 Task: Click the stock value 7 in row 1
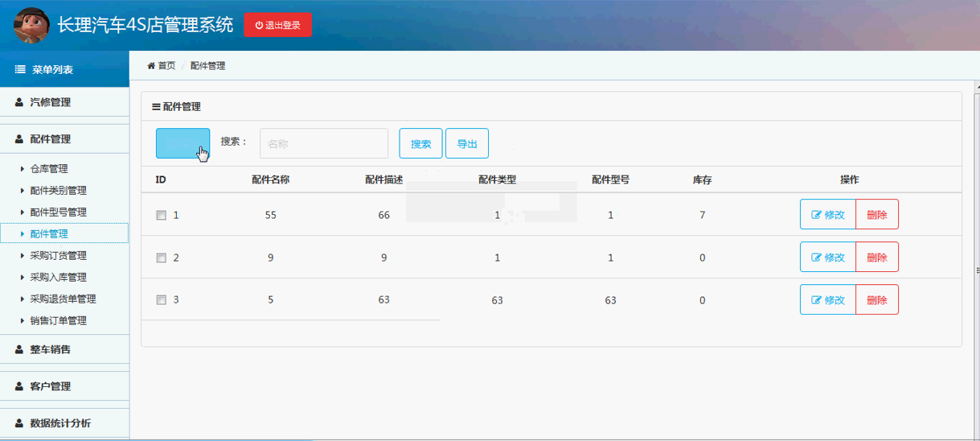[703, 215]
